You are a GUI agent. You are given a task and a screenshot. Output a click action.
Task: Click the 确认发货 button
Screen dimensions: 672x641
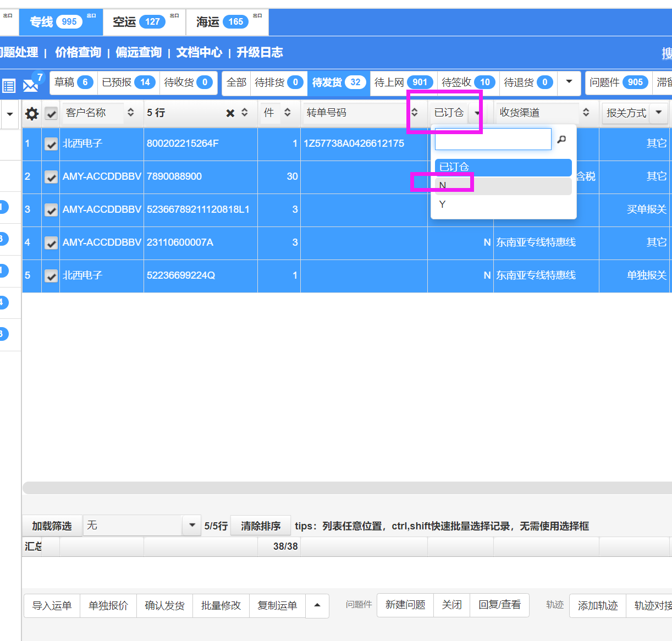tap(164, 605)
